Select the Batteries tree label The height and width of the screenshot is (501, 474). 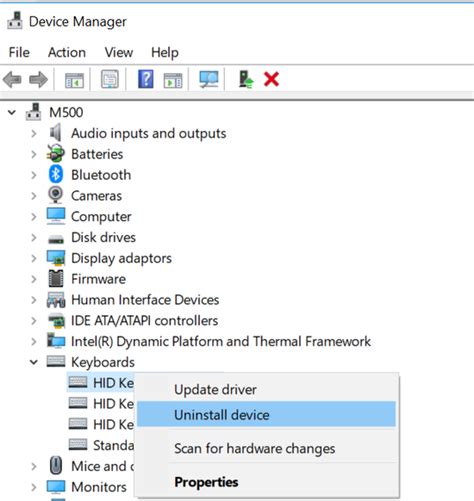tap(97, 154)
